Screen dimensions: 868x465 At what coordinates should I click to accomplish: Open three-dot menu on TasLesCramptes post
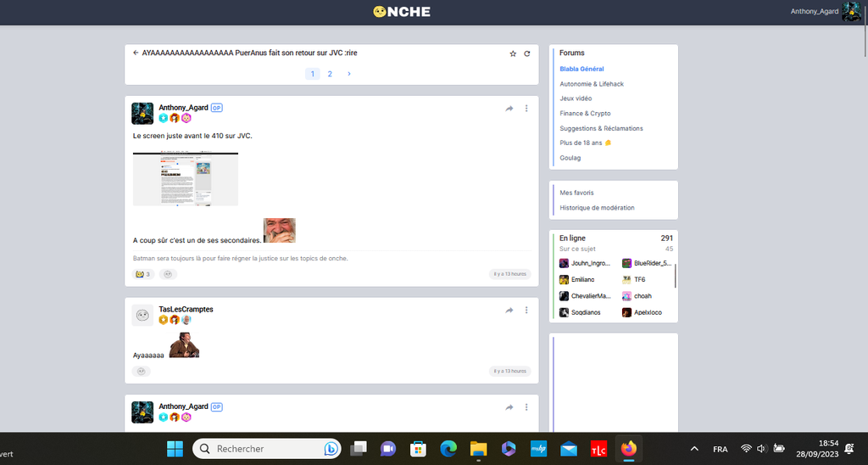point(526,311)
